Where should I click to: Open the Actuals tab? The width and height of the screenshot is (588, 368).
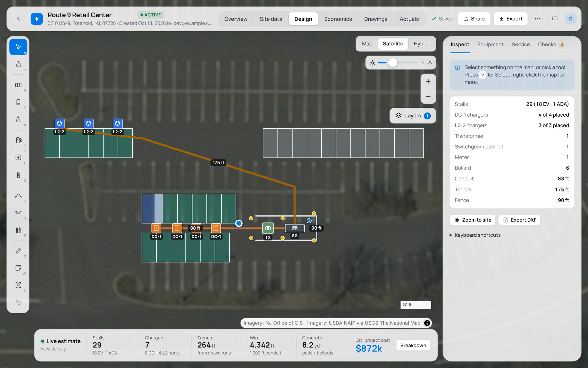click(409, 19)
